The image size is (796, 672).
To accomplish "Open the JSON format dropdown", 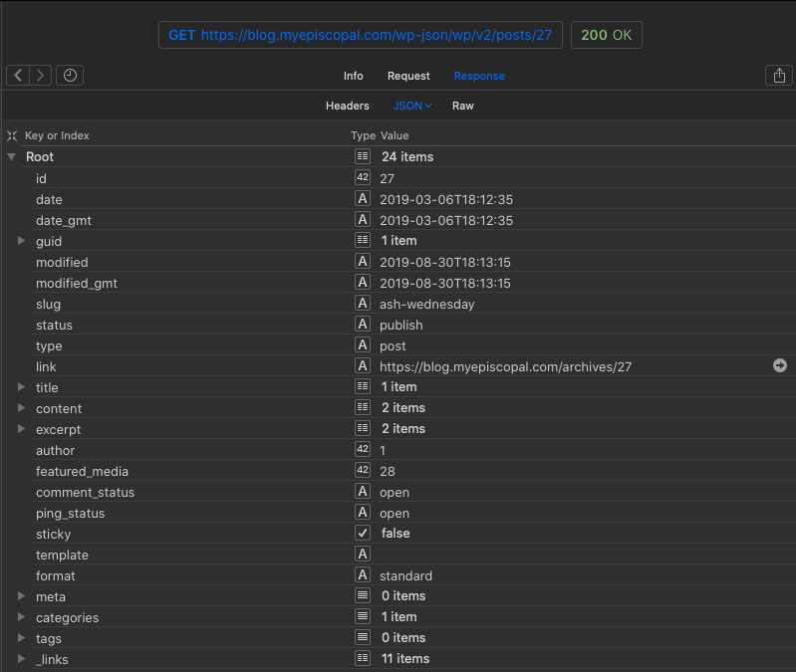I will pyautogui.click(x=412, y=106).
